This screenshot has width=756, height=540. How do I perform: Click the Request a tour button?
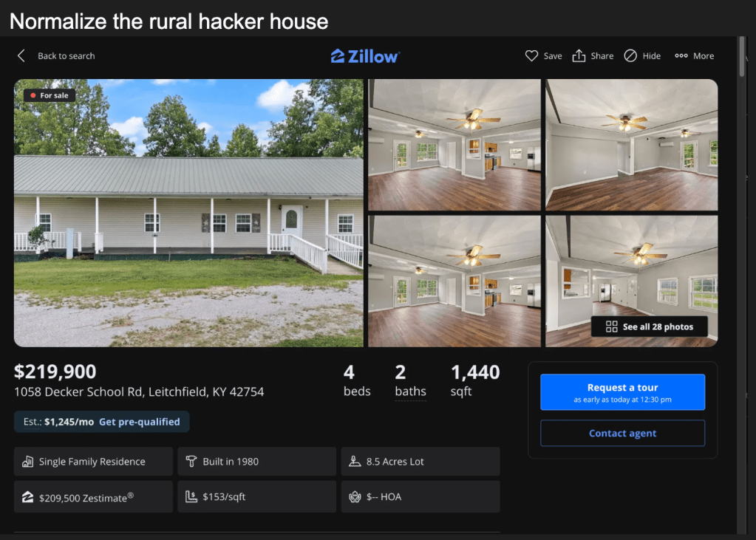coord(622,392)
